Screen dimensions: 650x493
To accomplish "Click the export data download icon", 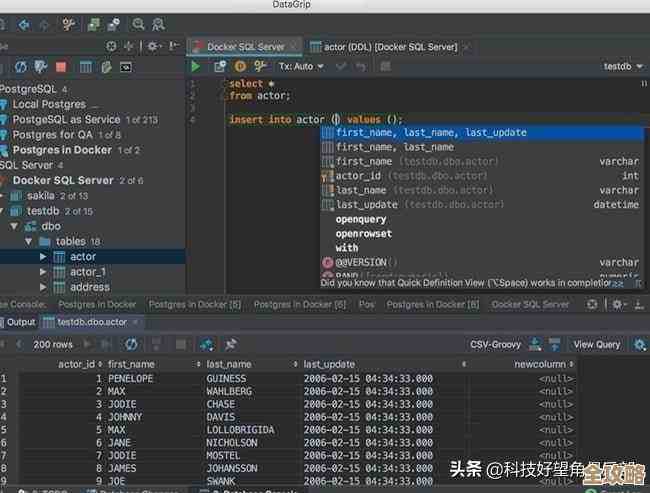I will [535, 344].
